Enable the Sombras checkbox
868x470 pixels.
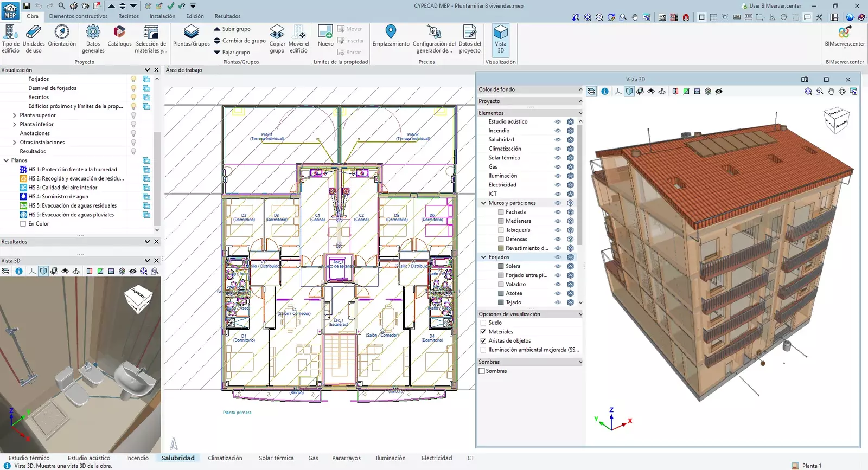click(x=482, y=371)
